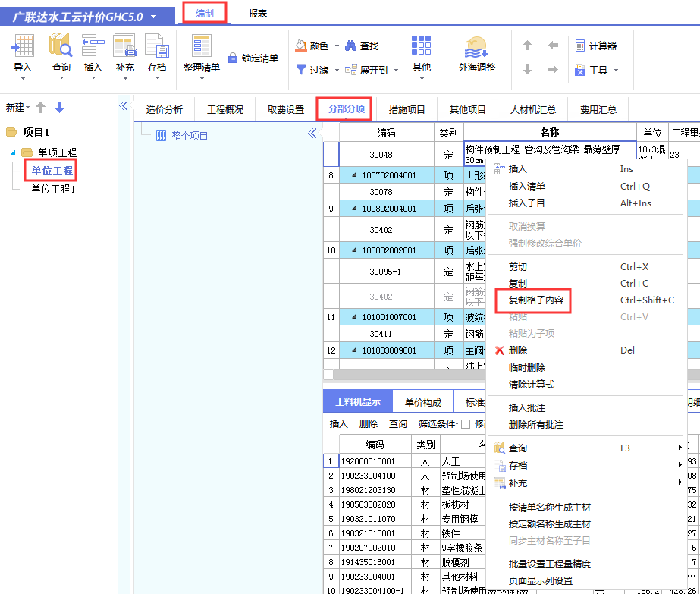Click the 新建 (New) button
The width and height of the screenshot is (700, 594).
pos(16,108)
